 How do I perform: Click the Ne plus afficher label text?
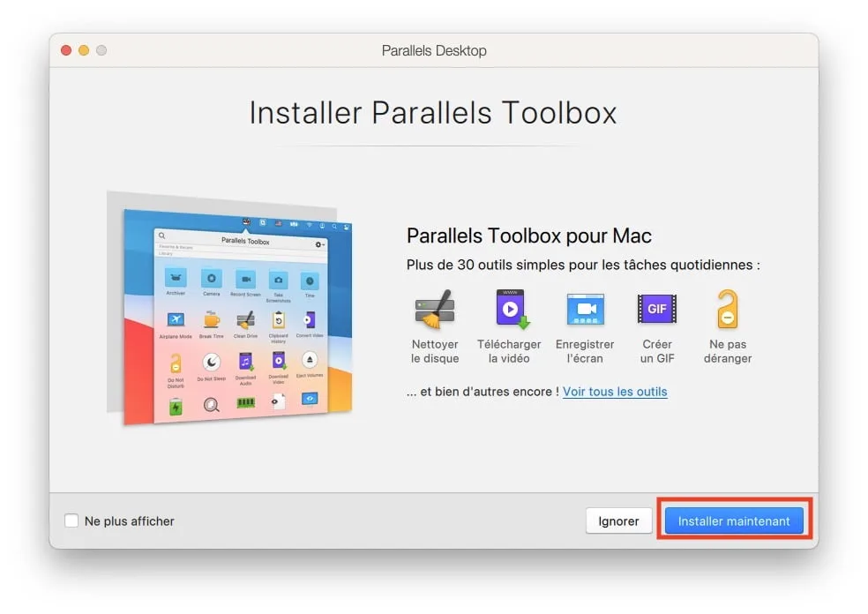tap(130, 521)
